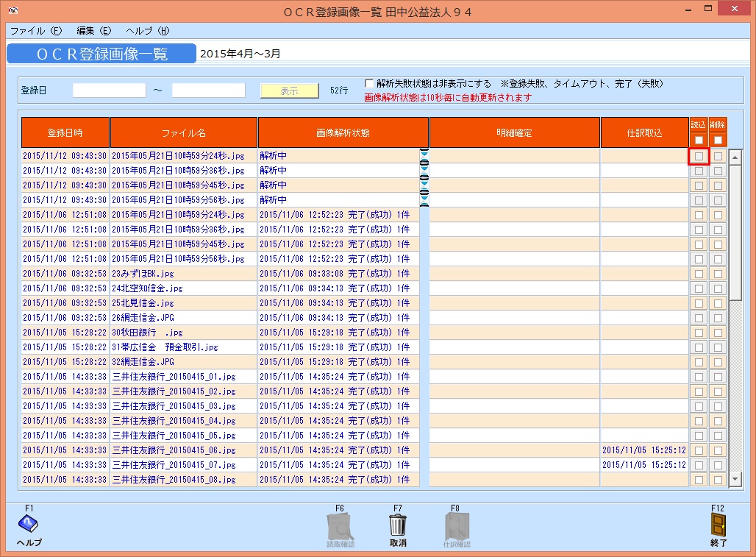Click the 登録日時 column header
756x557 pixels.
[x=65, y=132]
